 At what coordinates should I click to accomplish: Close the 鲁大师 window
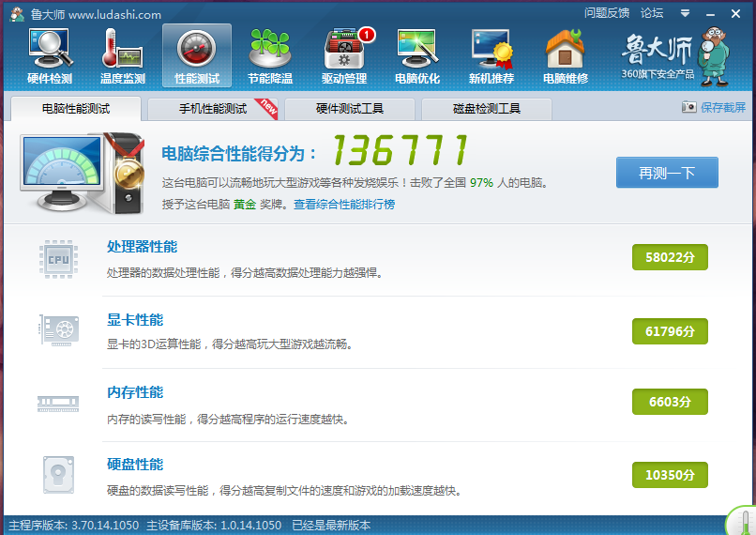735,14
